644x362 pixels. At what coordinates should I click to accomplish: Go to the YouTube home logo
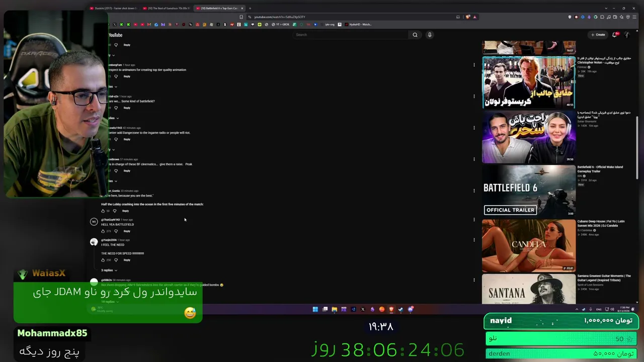pyautogui.click(x=115, y=35)
